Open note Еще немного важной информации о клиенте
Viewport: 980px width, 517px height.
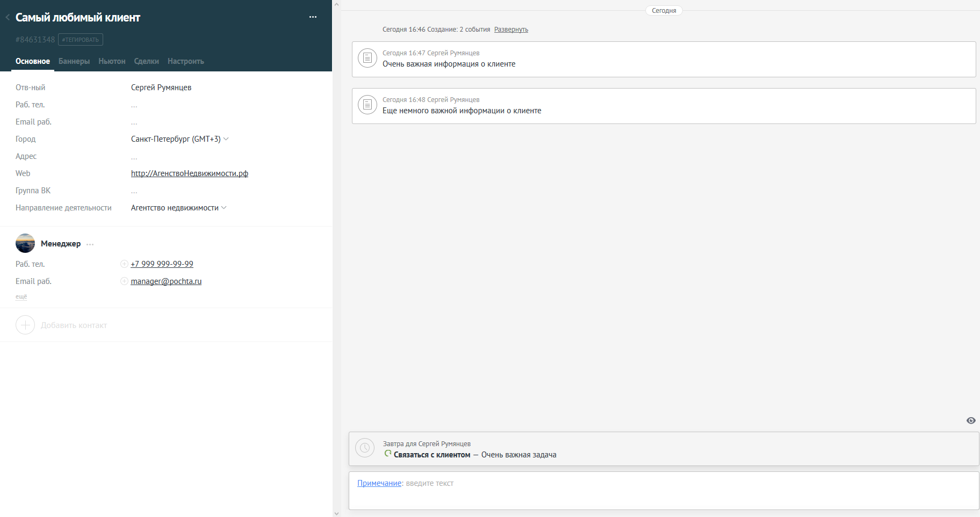462,111
